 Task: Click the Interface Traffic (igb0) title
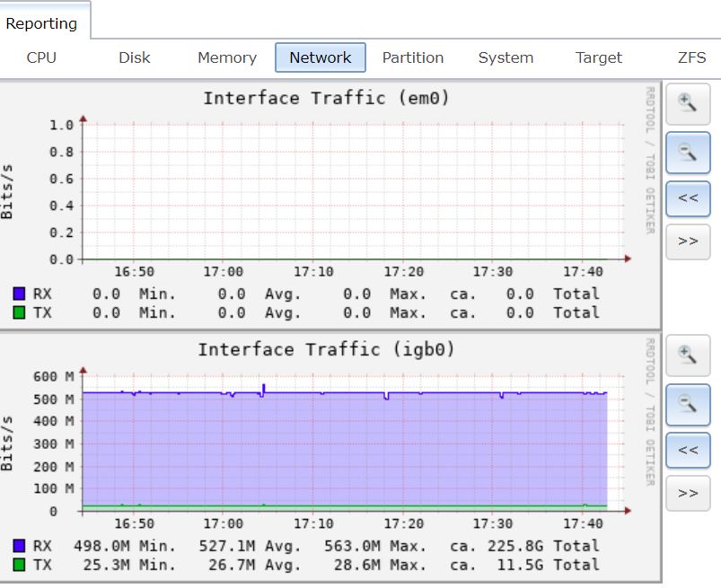[x=326, y=349]
